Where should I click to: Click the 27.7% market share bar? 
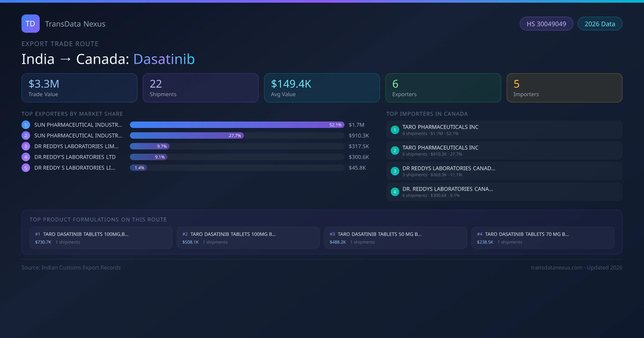(x=187, y=135)
